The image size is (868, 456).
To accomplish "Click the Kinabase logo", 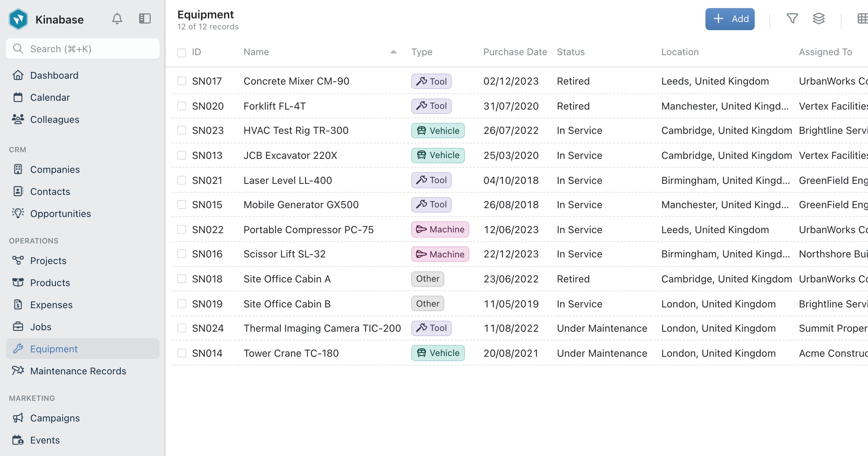I will (18, 19).
